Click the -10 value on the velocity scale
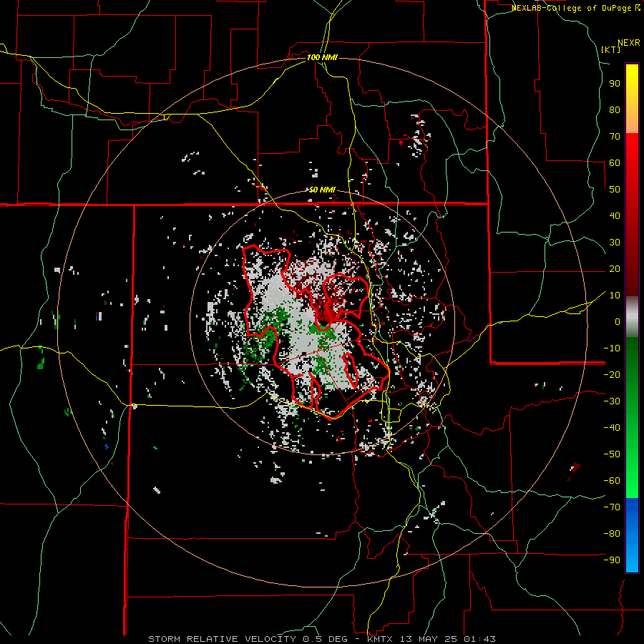Image resolution: width=644 pixels, height=644 pixels. point(612,348)
